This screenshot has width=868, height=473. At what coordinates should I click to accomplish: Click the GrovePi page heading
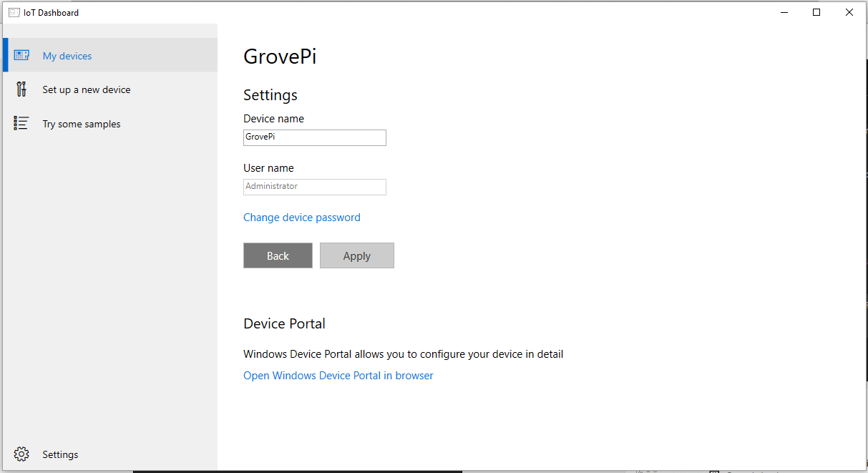[280, 57]
